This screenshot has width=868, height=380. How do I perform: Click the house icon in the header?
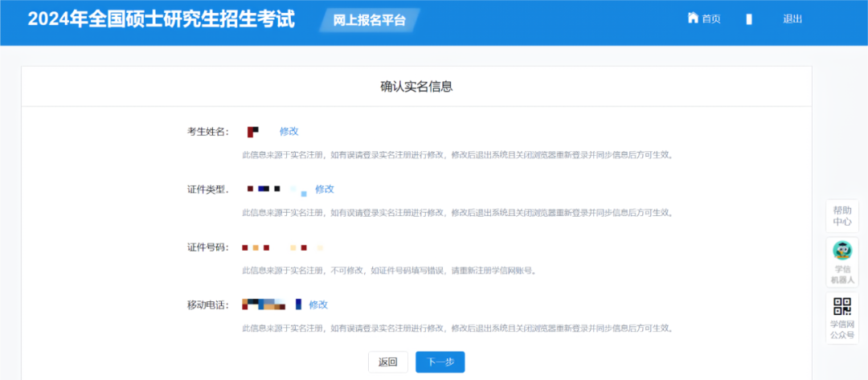pyautogui.click(x=693, y=18)
